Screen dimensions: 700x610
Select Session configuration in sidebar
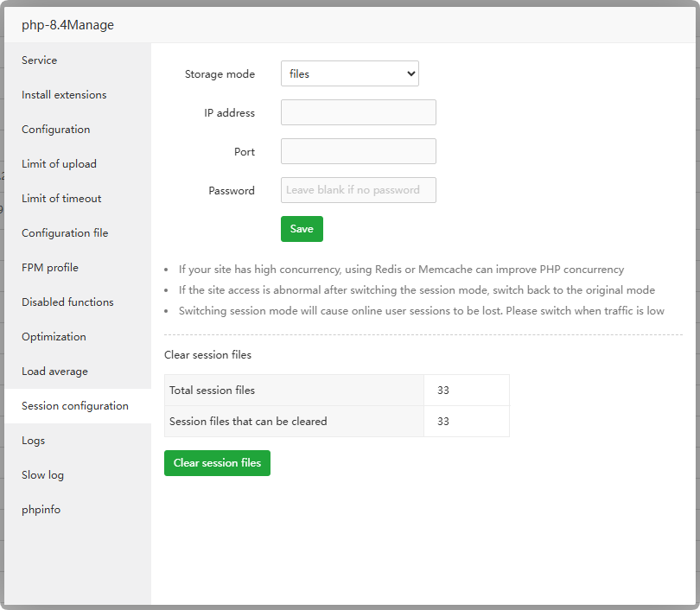point(75,406)
